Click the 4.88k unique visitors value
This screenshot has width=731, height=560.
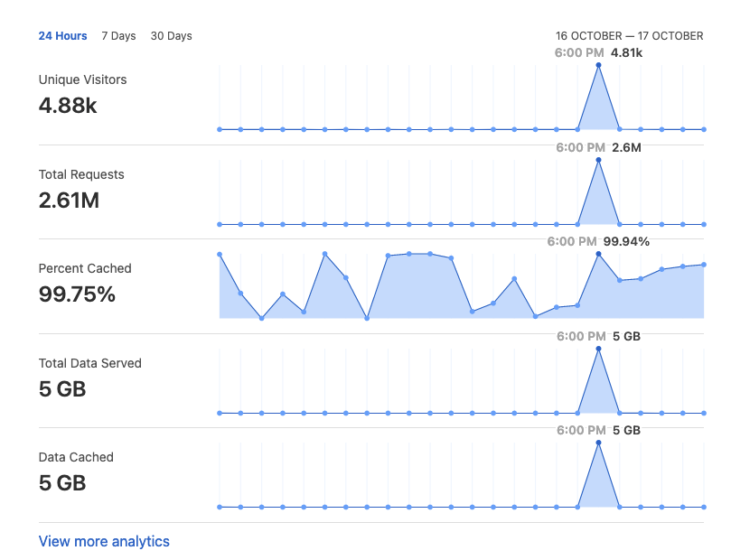[x=68, y=106]
